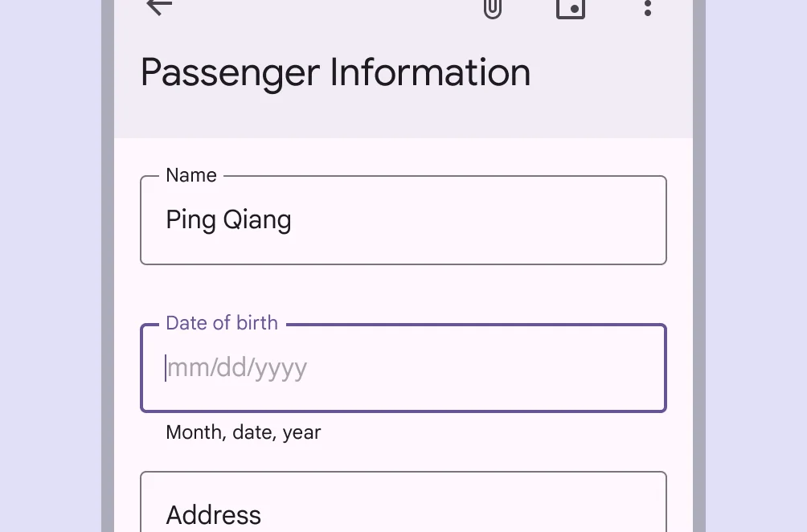Tap the Passenger Information heading

click(335, 72)
